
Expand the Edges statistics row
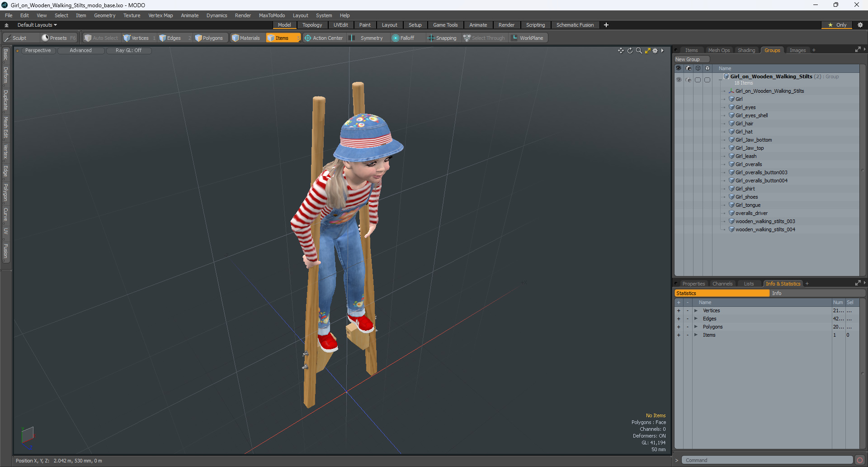coord(696,319)
